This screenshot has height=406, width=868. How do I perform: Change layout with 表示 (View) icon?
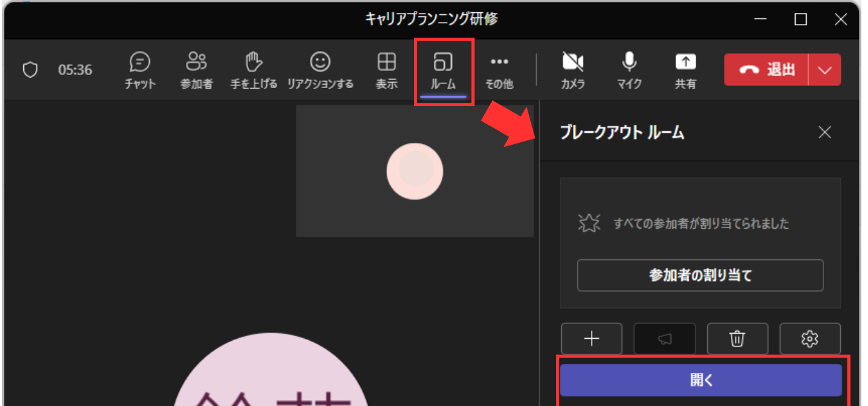click(387, 70)
